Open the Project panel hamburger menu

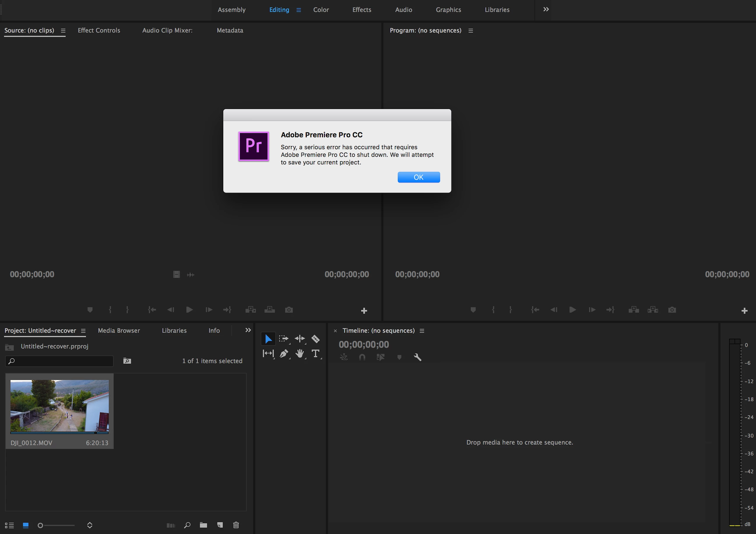(83, 331)
